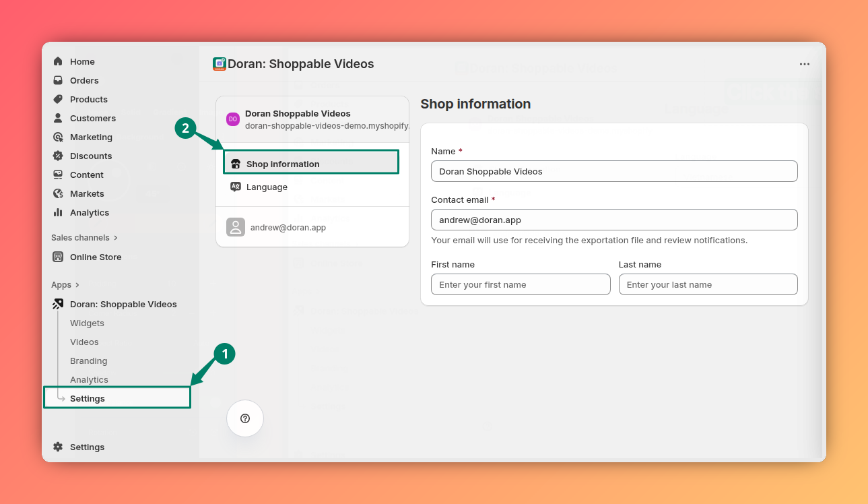Open the three-dot more menu

click(x=805, y=64)
